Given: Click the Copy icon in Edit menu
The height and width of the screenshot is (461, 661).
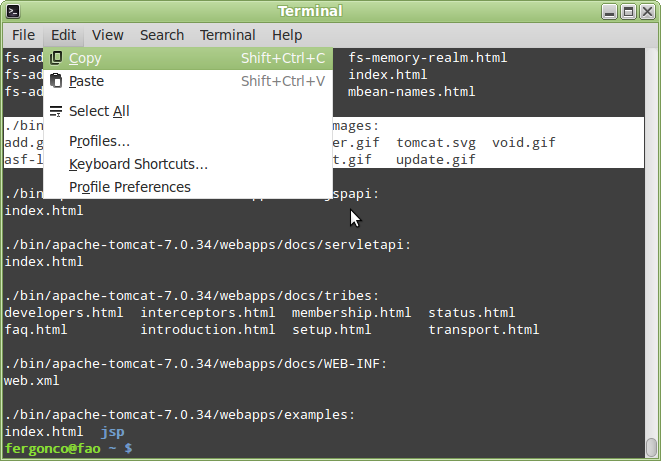Looking at the screenshot, I should coord(56,58).
